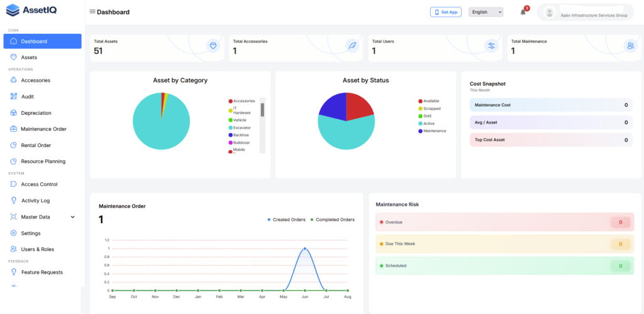Click the Total Accessories leaf icon

(x=352, y=45)
